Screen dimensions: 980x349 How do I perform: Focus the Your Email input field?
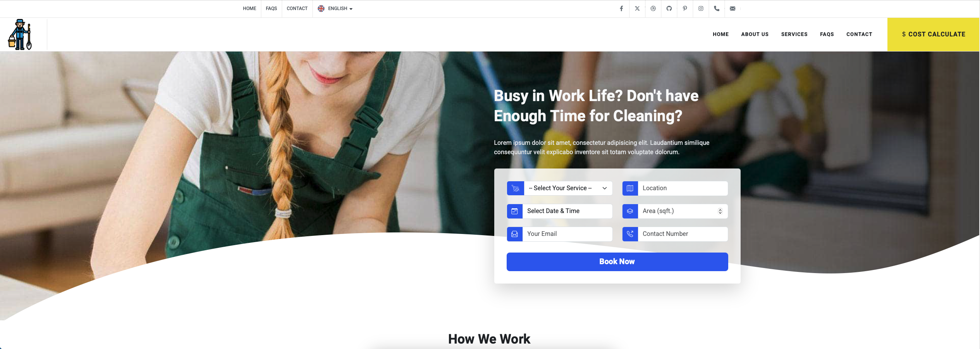pyautogui.click(x=567, y=234)
